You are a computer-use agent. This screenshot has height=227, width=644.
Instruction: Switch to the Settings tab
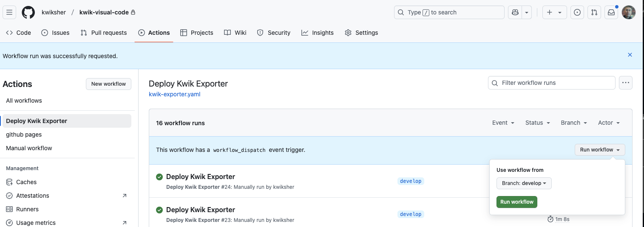click(x=361, y=33)
